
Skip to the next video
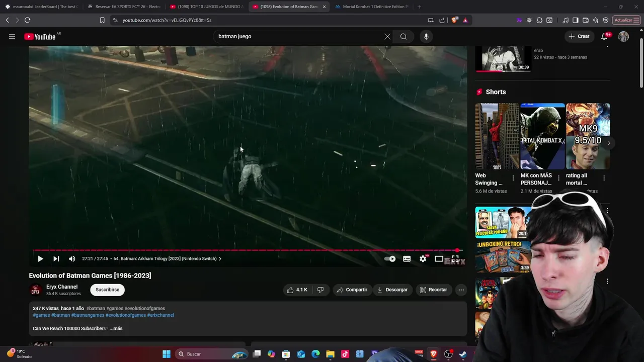56,258
